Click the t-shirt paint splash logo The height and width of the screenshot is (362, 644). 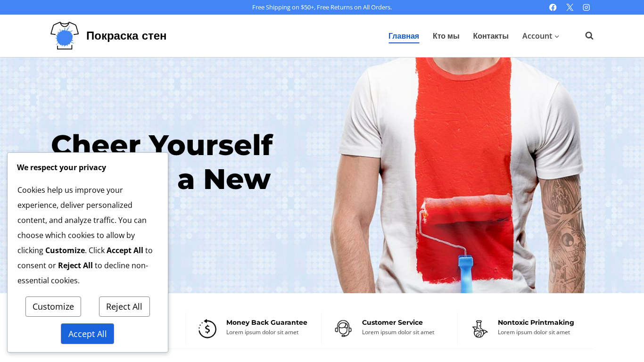point(65,35)
